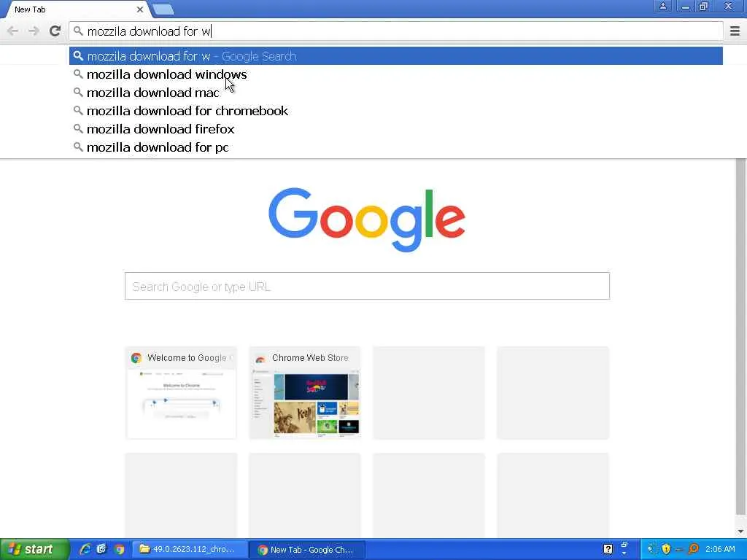Select the New Tab tab
This screenshot has width=747, height=560.
point(76,9)
